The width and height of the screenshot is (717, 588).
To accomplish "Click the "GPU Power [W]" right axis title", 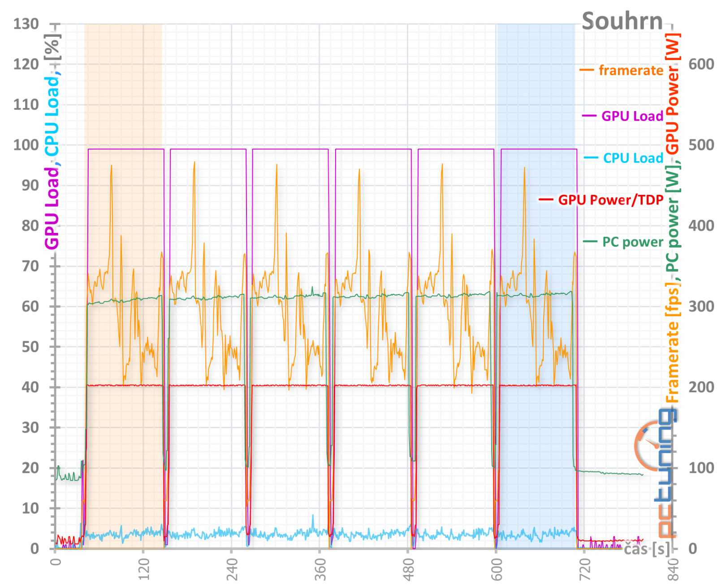I will tap(672, 94).
